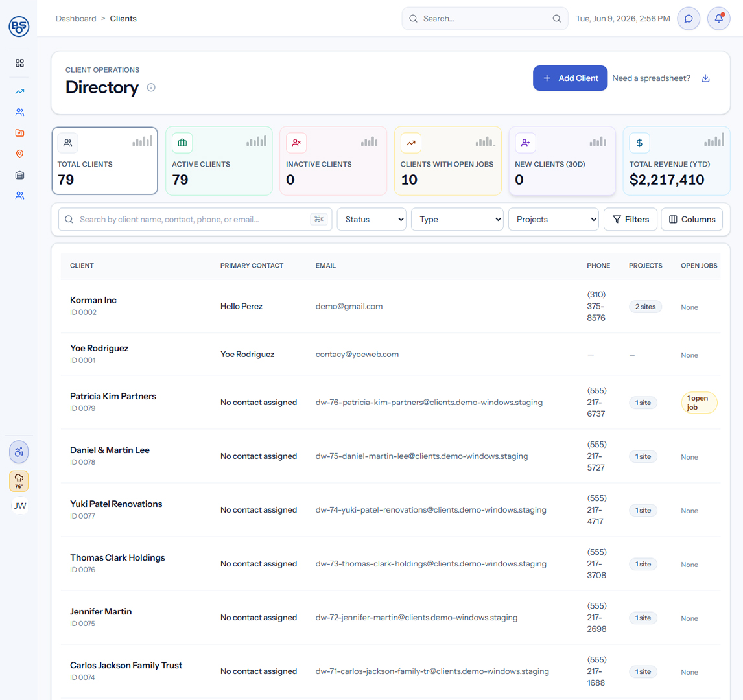This screenshot has width=743, height=700.
Task: Open the team users icon below list icon
Action: pyautogui.click(x=19, y=196)
